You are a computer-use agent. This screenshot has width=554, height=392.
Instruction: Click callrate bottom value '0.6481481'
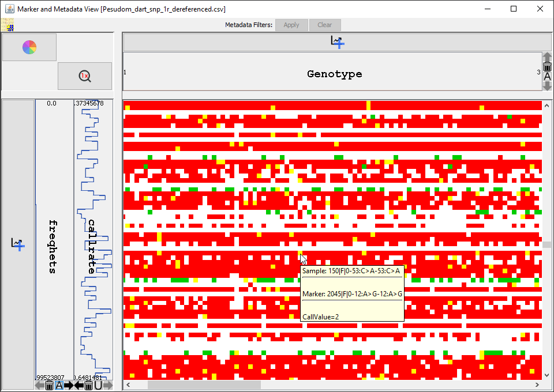point(88,378)
